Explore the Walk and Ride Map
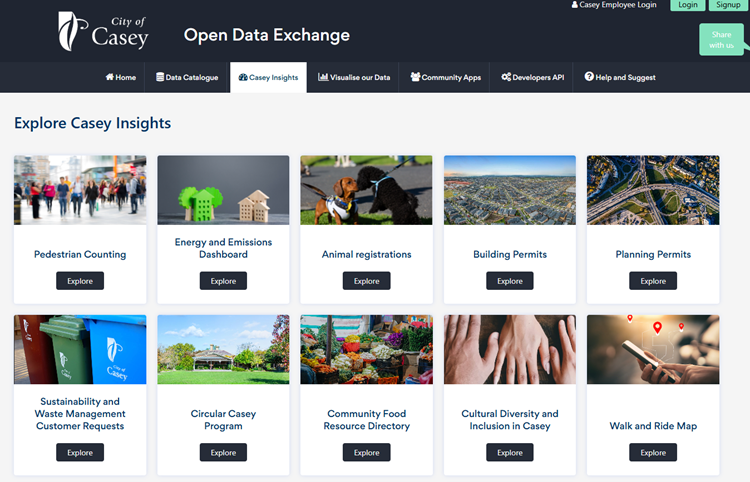This screenshot has height=482, width=750. point(653,452)
